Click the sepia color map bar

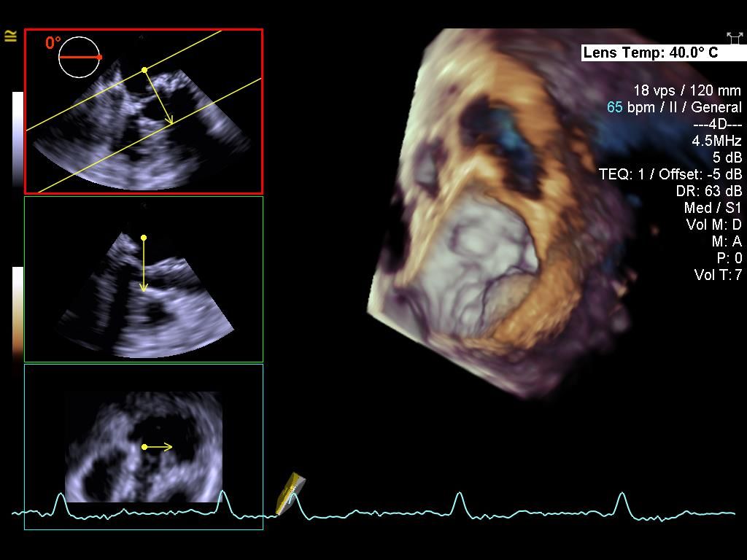[18, 314]
